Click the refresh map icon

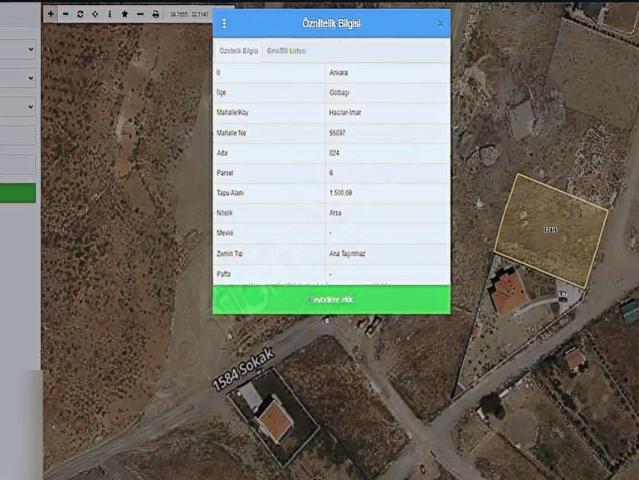[80, 14]
